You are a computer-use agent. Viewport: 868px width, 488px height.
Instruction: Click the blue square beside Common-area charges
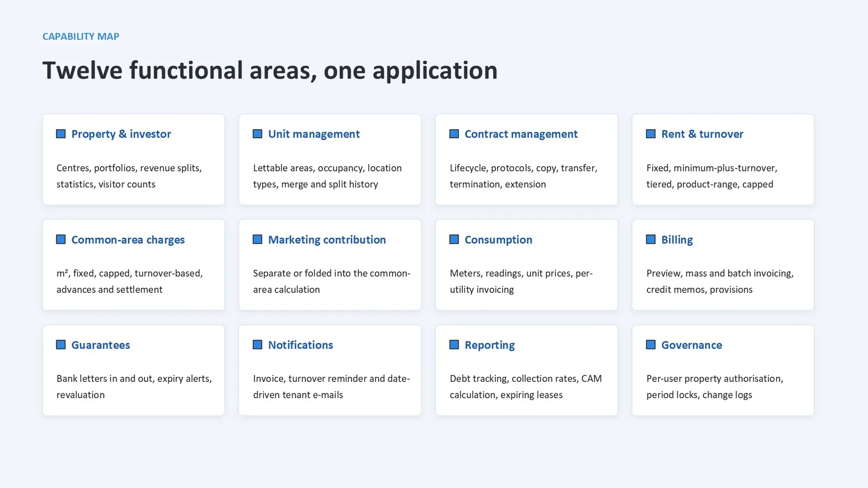61,239
